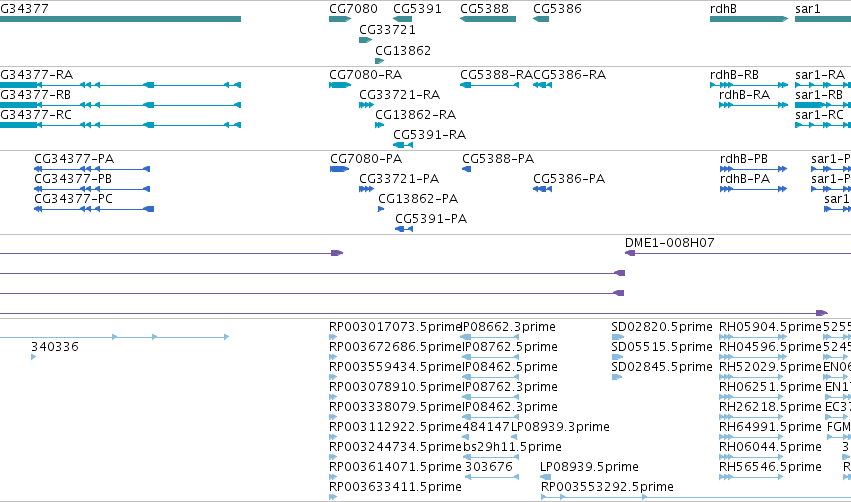Select protein CG33721-PA

click(x=366, y=189)
